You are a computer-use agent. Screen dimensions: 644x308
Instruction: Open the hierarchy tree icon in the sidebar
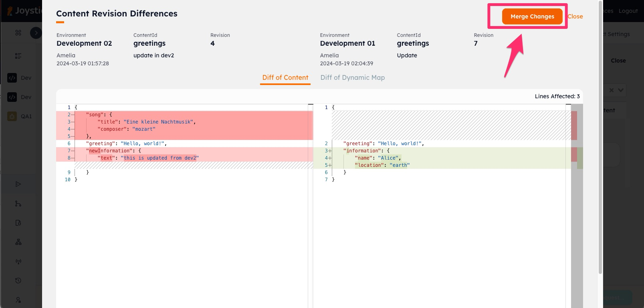click(18, 242)
